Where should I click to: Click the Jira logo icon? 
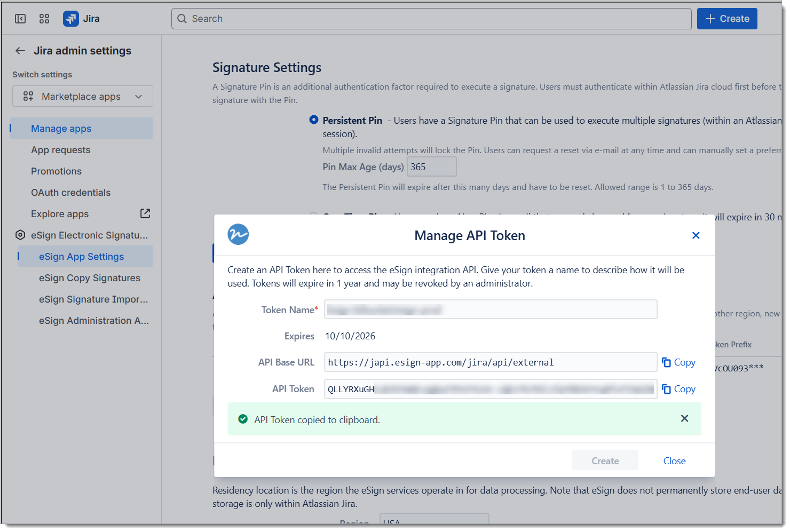(71, 19)
